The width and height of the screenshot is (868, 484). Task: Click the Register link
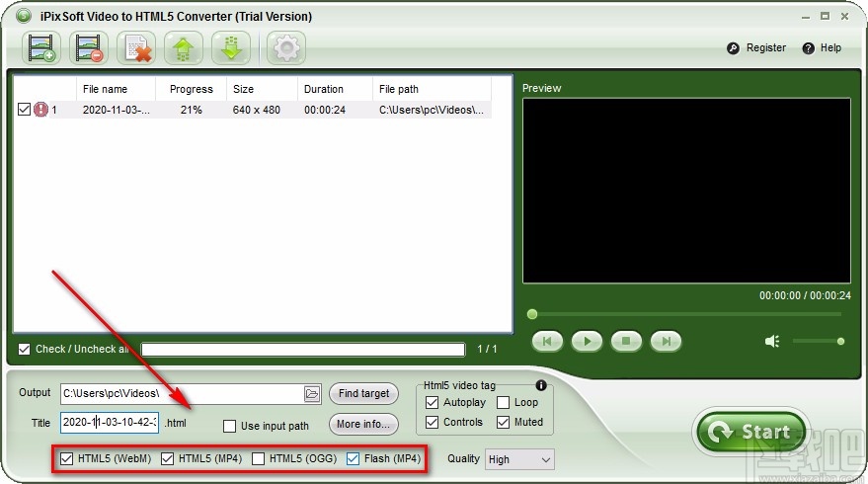tap(756, 47)
